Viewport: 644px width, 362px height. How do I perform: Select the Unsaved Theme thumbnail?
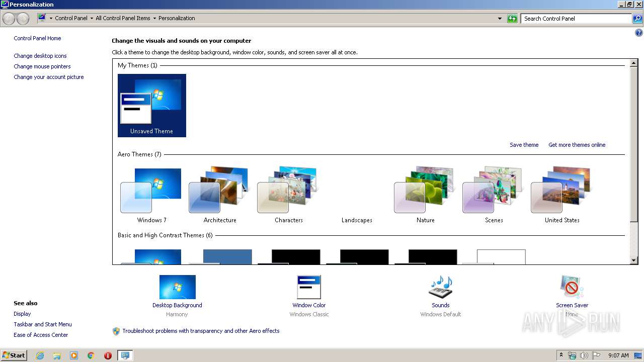[x=152, y=106]
